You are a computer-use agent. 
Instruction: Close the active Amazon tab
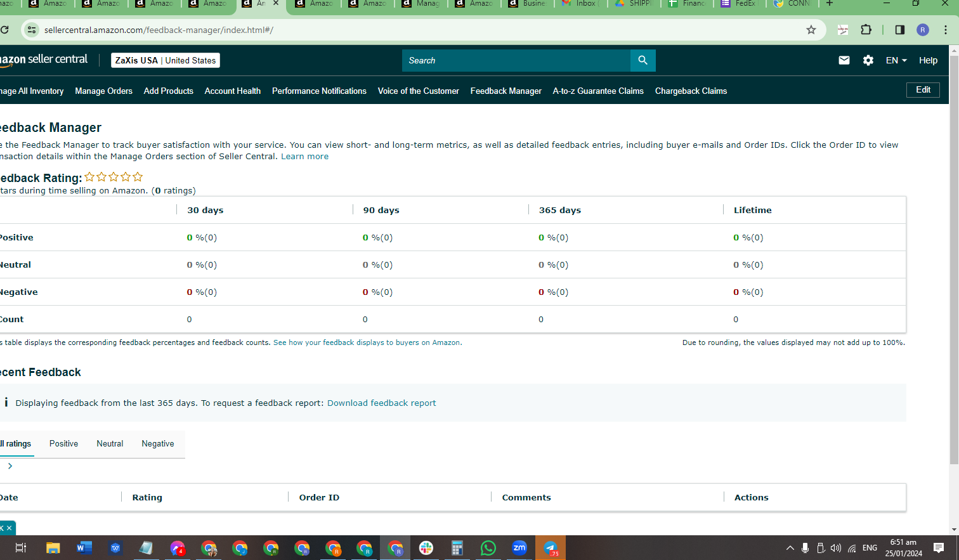pos(276,4)
